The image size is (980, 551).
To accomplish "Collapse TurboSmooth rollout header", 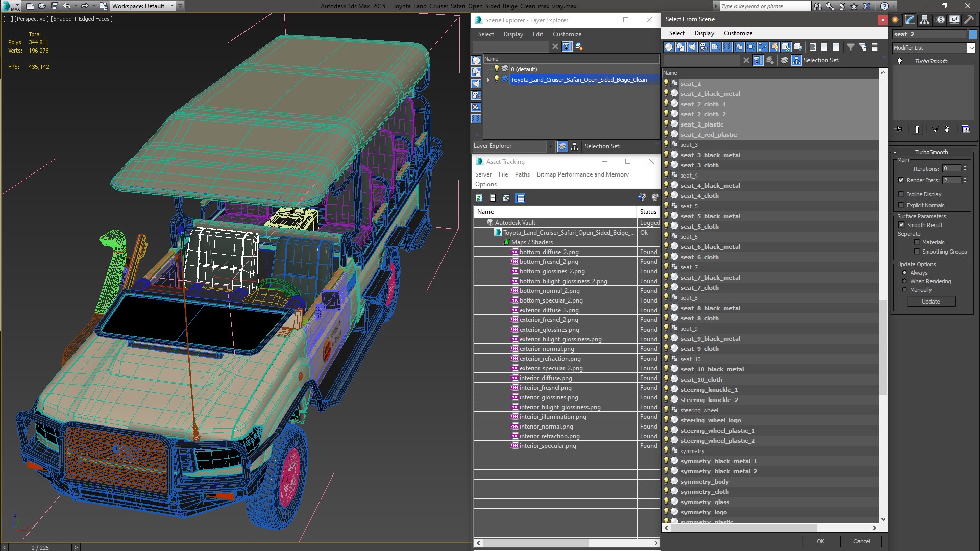I will click(x=931, y=152).
